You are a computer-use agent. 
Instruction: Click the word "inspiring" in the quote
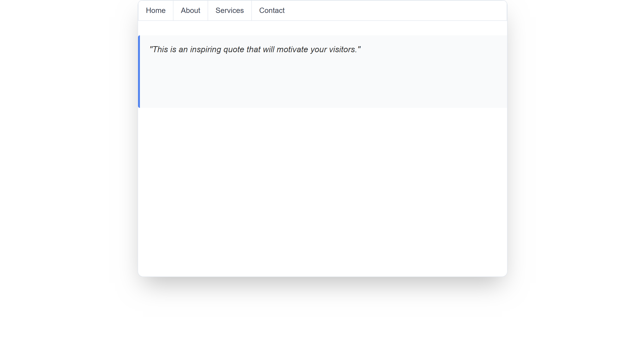(205, 49)
